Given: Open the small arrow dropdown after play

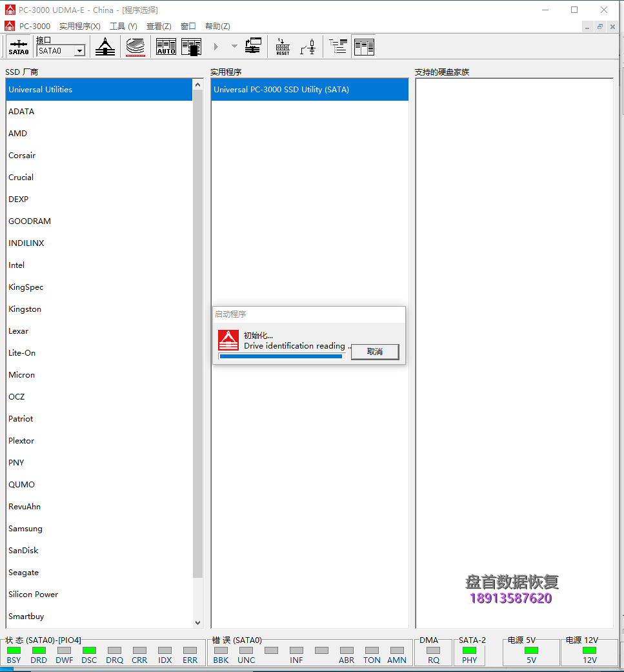Looking at the screenshot, I should tap(234, 46).
